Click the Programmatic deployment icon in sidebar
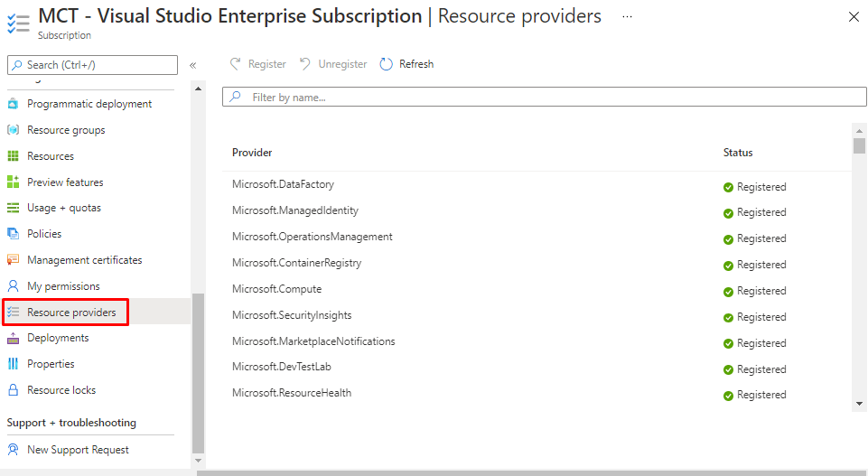Image resolution: width=868 pixels, height=476 pixels. (x=13, y=104)
